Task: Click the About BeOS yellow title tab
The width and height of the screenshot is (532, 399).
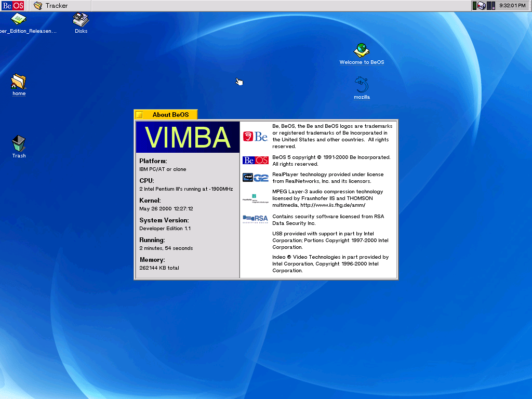Action: pos(170,115)
